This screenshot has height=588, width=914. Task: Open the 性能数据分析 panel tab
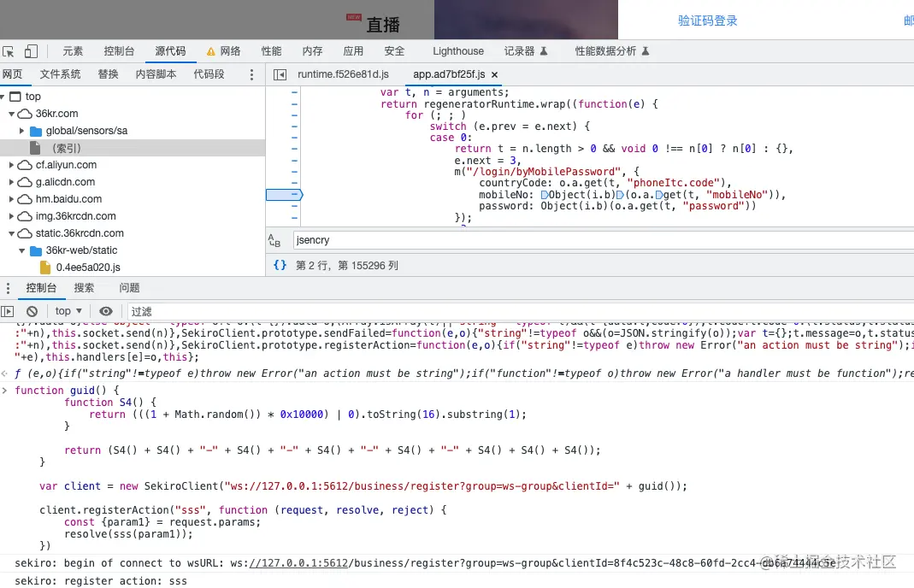(612, 51)
